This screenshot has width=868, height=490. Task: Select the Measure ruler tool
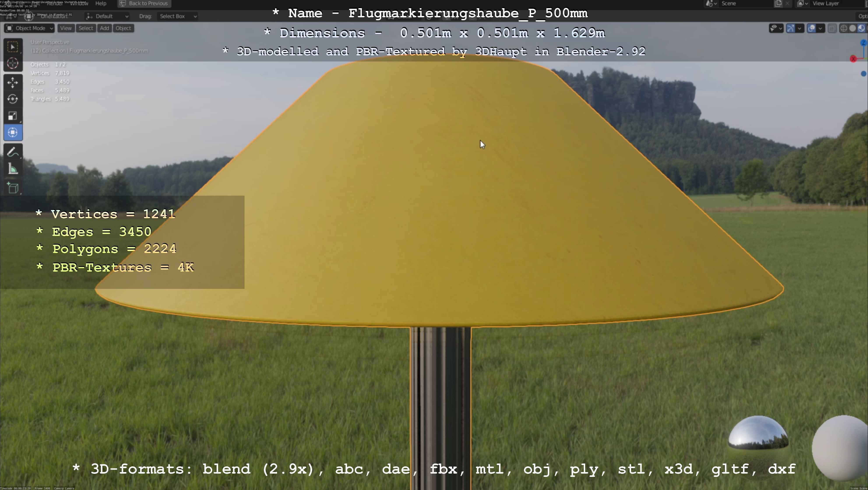pyautogui.click(x=13, y=169)
